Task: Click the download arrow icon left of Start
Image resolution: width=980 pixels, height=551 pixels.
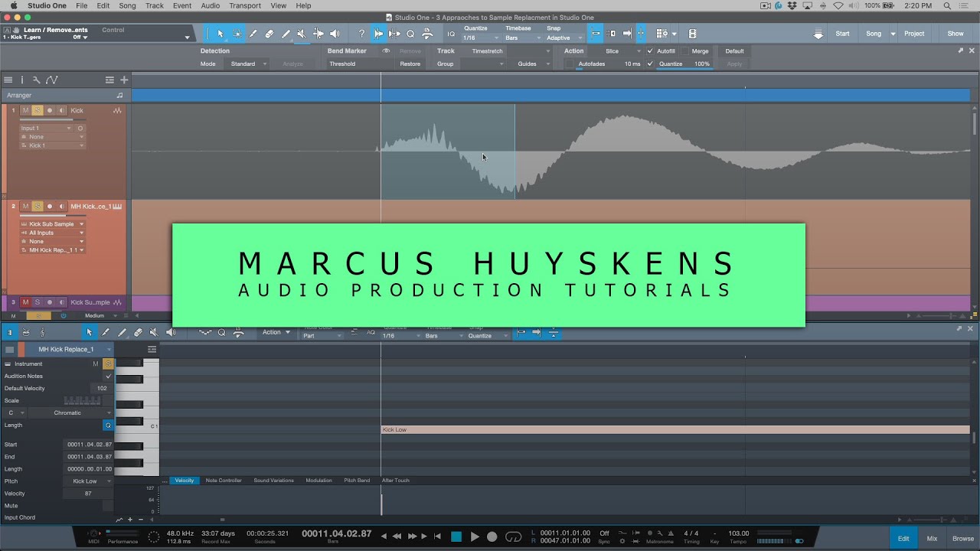Action: point(818,34)
